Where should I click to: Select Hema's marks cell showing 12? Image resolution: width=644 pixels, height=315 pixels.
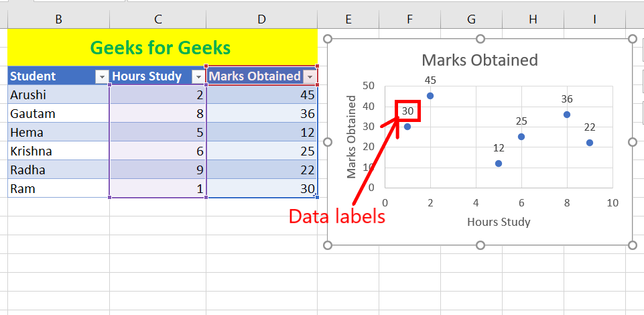pos(262,132)
